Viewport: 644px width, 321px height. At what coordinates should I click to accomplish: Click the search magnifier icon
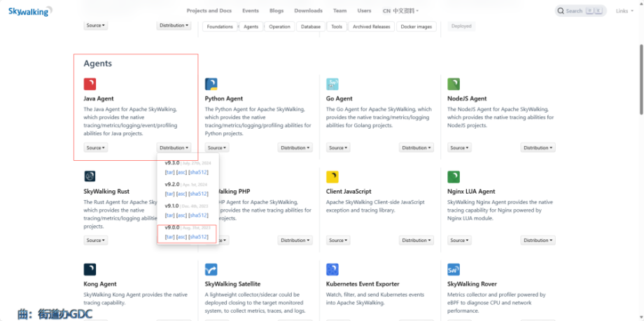(561, 11)
